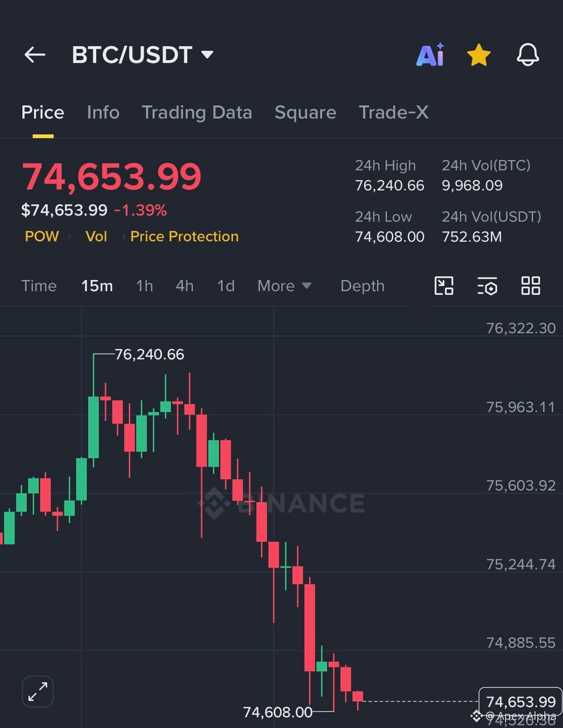This screenshot has width=563, height=728.
Task: Tap the Price Protection tag
Action: point(184,236)
